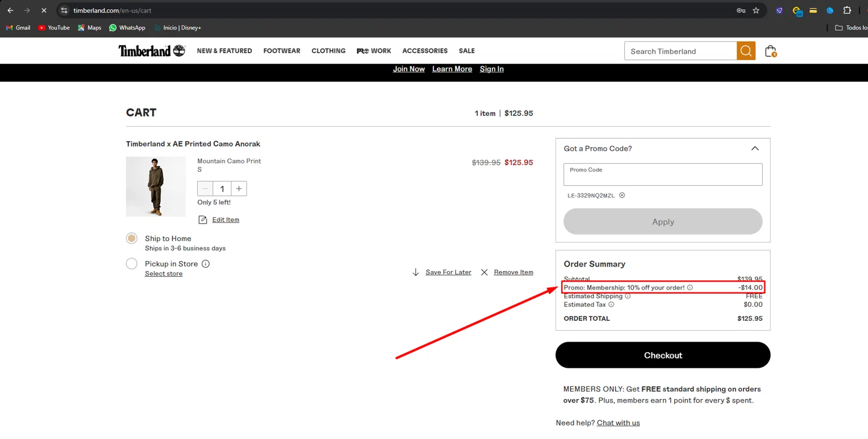The image size is (868, 439).
Task: Click Remove Item link
Action: (x=514, y=272)
